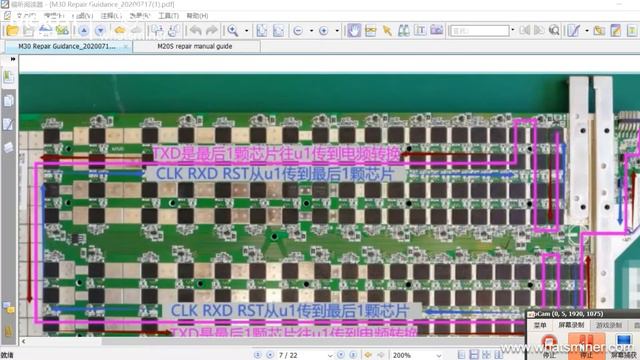Click the note highlight edit icon
This screenshot has width=640, height=360.
(616, 31)
